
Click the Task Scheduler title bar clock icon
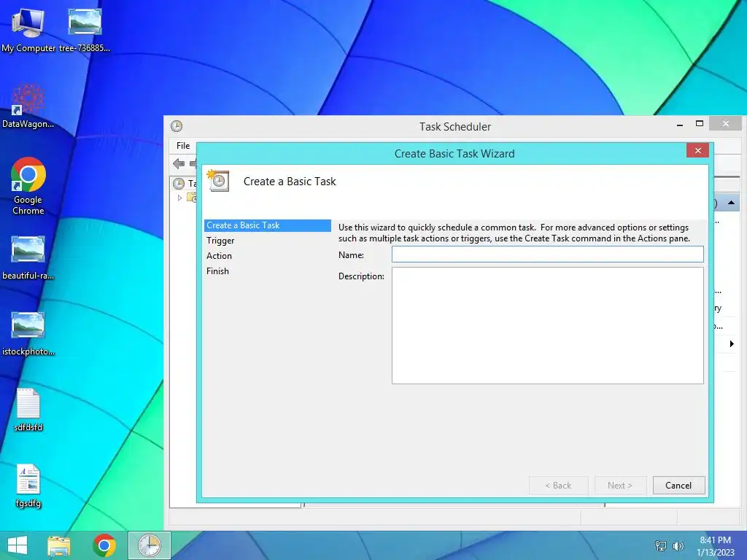(x=177, y=126)
